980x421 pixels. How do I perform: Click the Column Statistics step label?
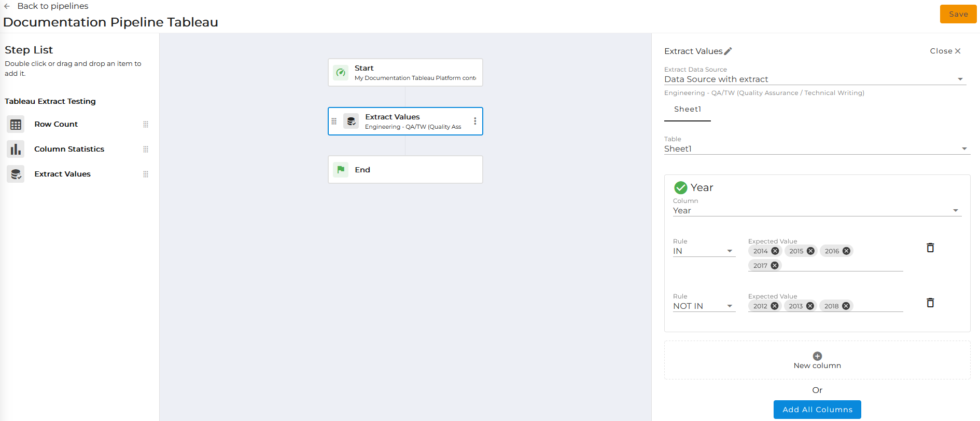69,150
